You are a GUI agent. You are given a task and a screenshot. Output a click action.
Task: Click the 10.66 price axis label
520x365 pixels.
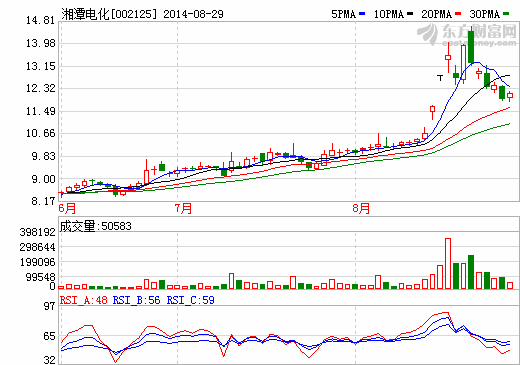(x=40, y=133)
